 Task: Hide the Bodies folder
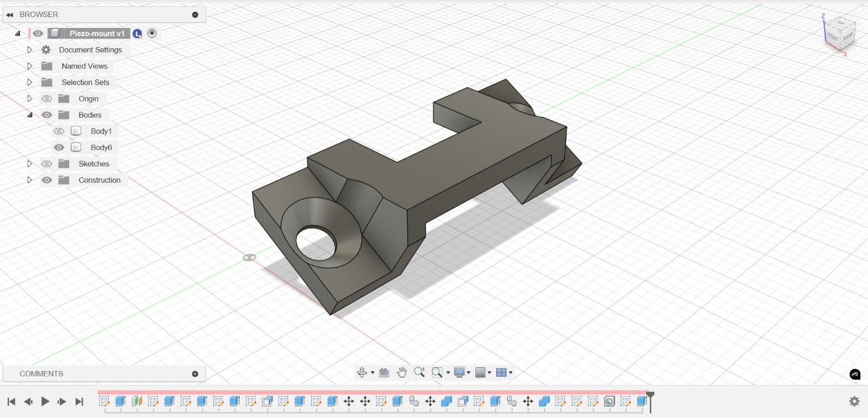(x=46, y=115)
